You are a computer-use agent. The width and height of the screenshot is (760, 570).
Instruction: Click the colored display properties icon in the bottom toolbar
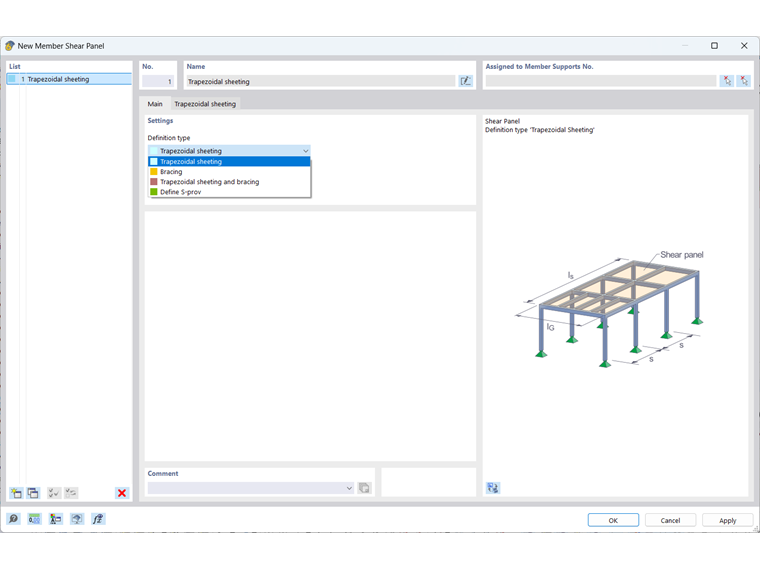pyautogui.click(x=55, y=519)
